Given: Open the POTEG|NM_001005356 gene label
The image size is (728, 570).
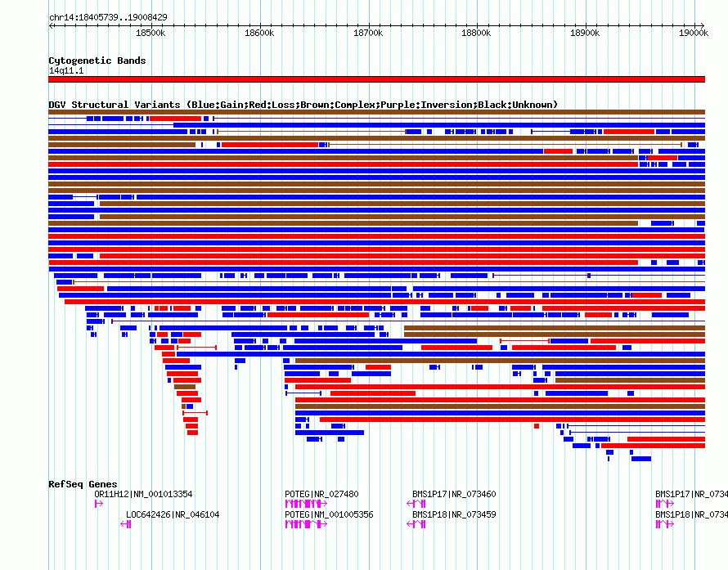Looking at the screenshot, I should click(329, 514).
